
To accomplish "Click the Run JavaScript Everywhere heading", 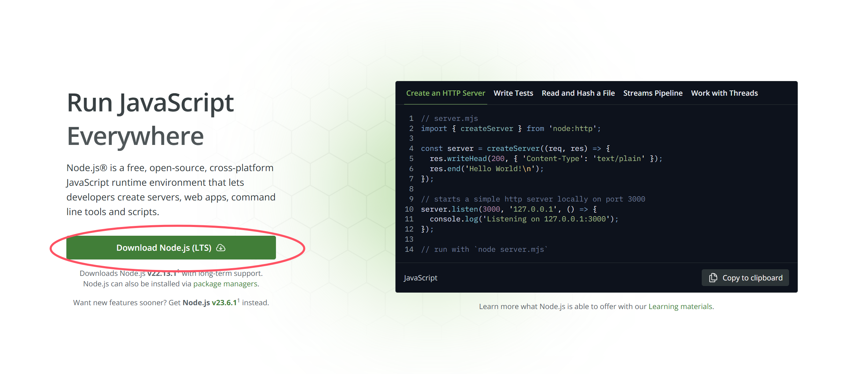I will 150,119.
